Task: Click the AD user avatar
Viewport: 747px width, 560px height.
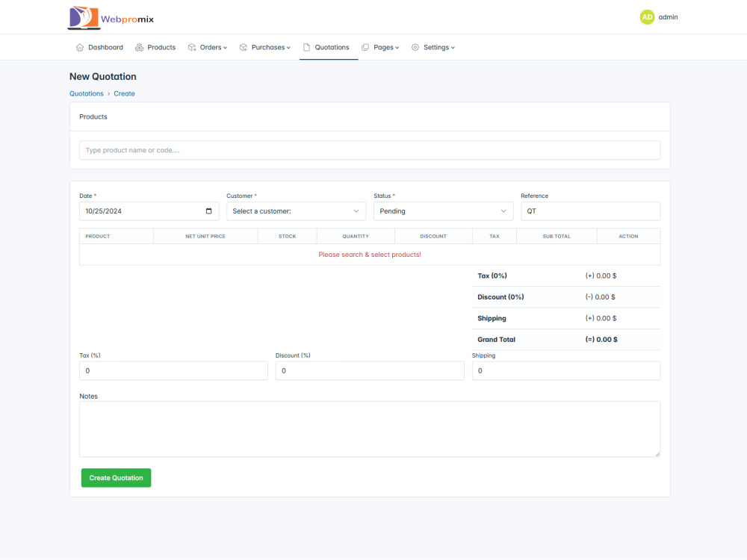Action: 647,17
